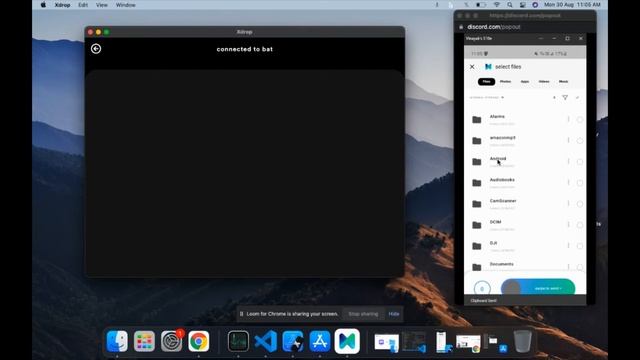Image resolution: width=640 pixels, height=360 pixels.
Task: Click the swipe to send slider
Action: [x=538, y=287]
